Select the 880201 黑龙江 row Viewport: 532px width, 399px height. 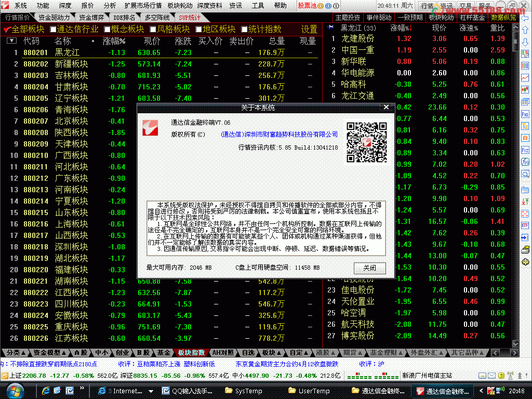click(x=161, y=52)
